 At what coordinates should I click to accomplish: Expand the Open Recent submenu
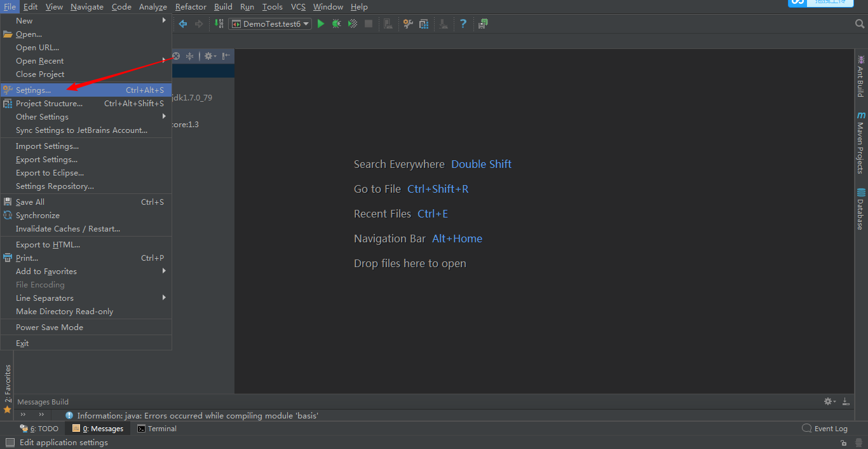pyautogui.click(x=39, y=61)
